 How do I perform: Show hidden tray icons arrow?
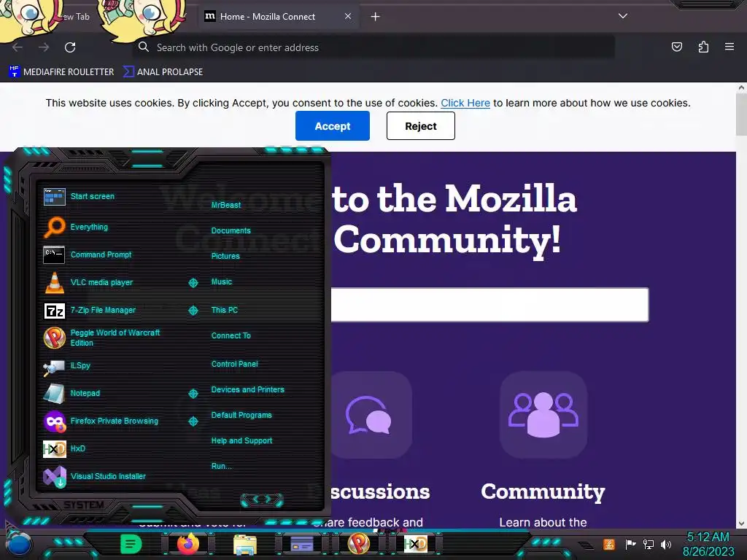(586, 545)
